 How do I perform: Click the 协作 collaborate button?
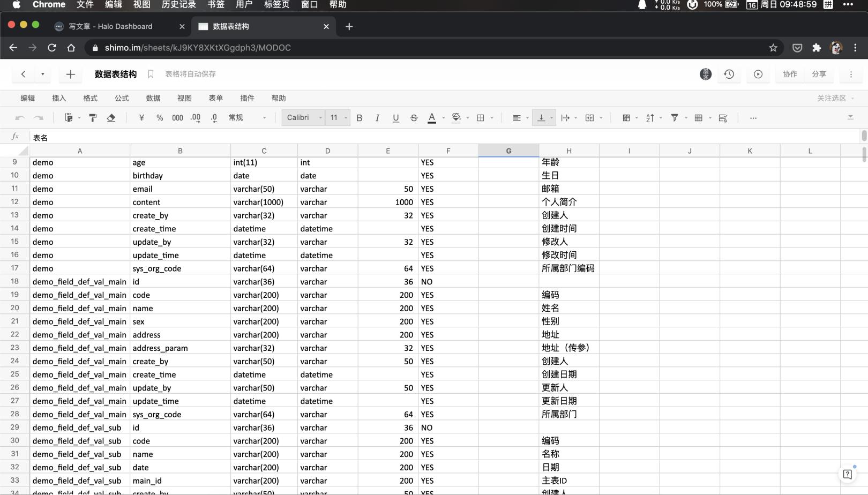[790, 74]
